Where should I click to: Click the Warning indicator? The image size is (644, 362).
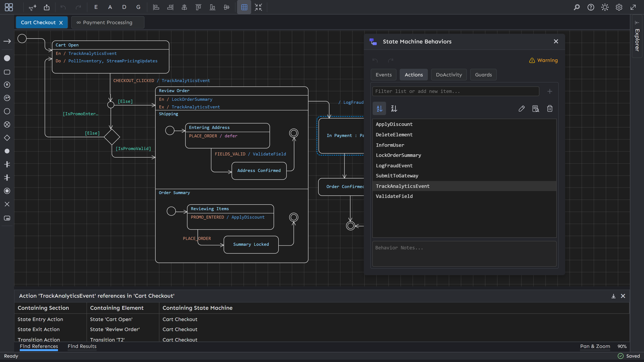(543, 60)
